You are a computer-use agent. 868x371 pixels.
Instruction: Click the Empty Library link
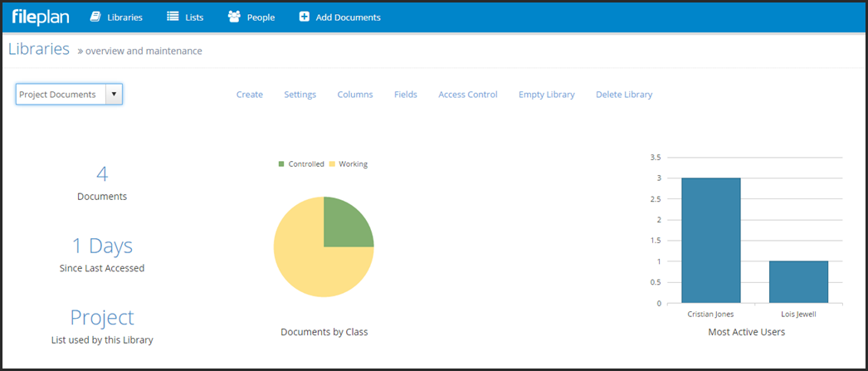tap(546, 95)
